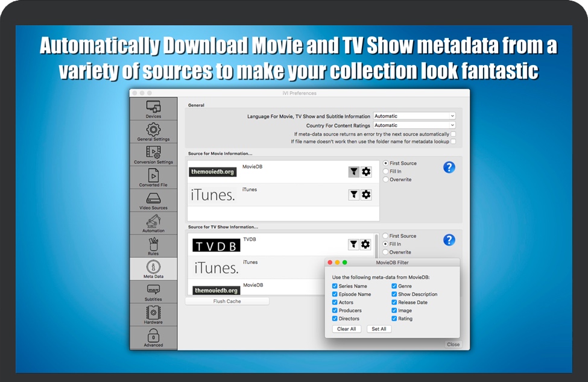Click the blue help icon for movie sources

(449, 168)
